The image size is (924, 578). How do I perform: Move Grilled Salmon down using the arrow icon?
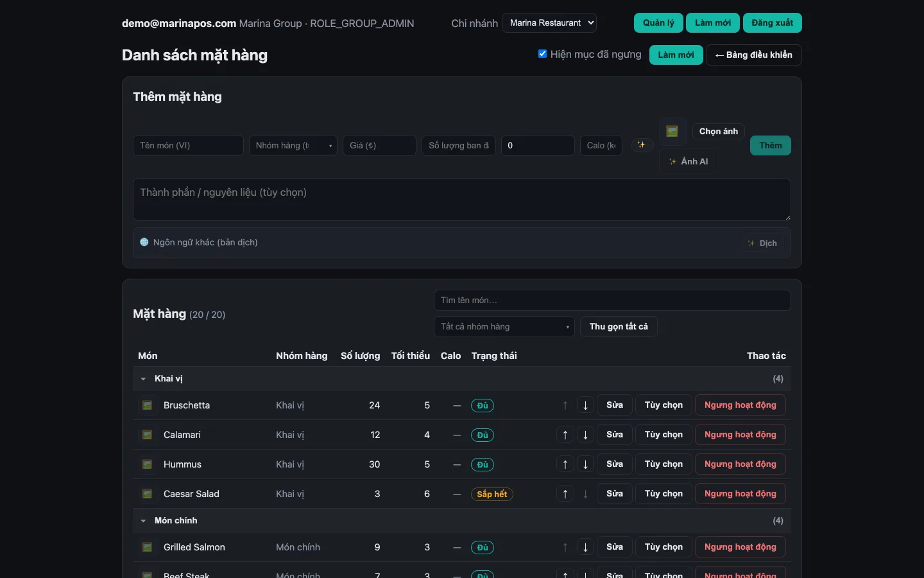585,547
